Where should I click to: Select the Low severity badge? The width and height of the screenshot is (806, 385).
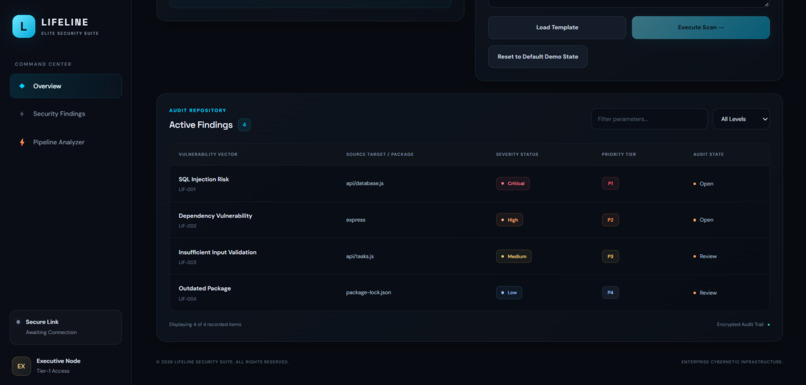point(509,292)
